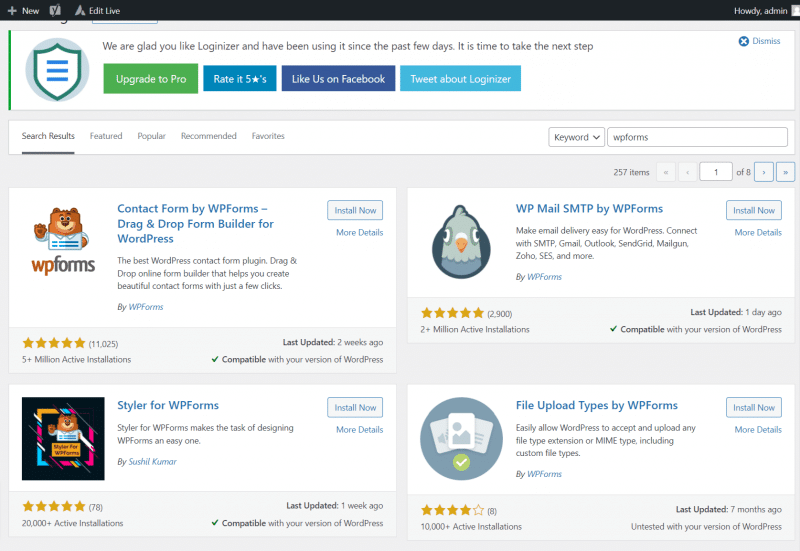The width and height of the screenshot is (800, 551).
Task: Click Like Us on Facebook button
Action: (338, 79)
